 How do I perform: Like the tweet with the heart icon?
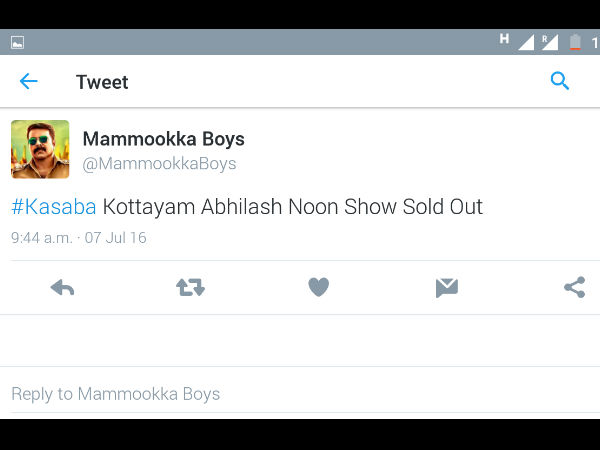[318, 288]
